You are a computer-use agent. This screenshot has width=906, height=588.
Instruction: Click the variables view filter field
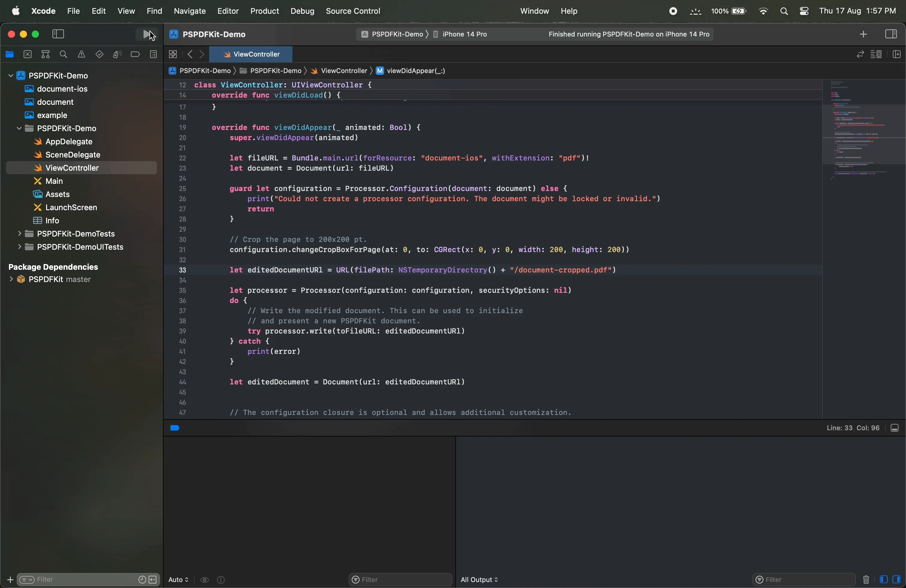400,580
